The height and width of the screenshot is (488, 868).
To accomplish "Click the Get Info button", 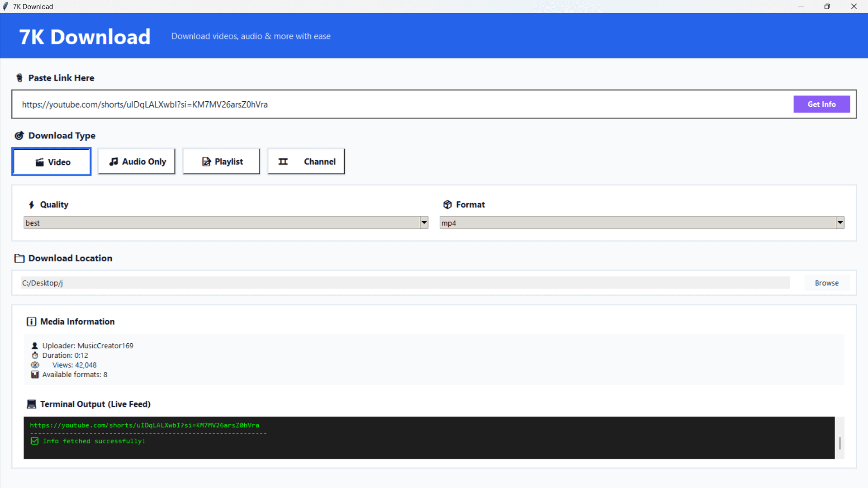I will [821, 104].
